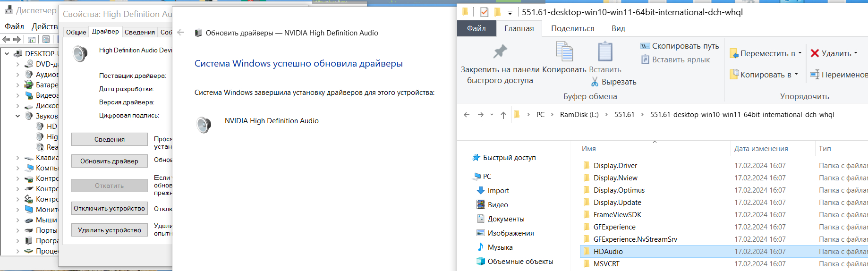Click the show console tree icon in the Device Manager toolbar
The height and width of the screenshot is (271, 868).
[x=32, y=40]
